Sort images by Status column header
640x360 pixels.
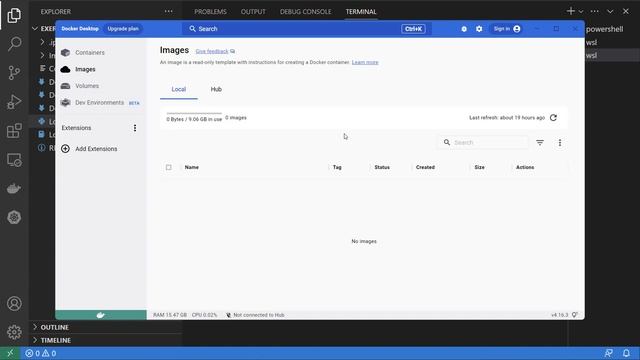click(x=382, y=167)
